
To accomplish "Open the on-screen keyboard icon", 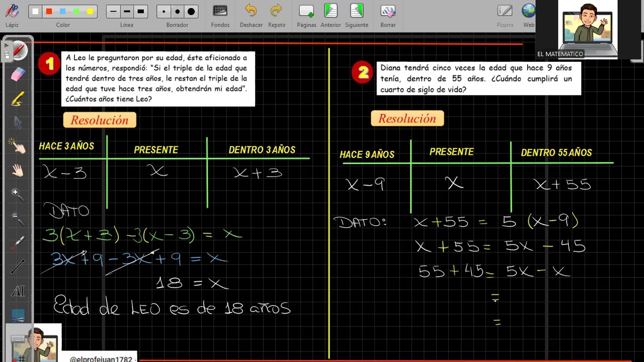I will [18, 339].
